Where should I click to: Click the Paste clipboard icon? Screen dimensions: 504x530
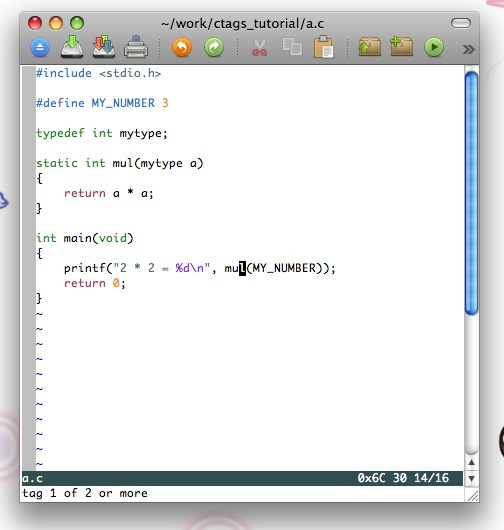pos(323,47)
